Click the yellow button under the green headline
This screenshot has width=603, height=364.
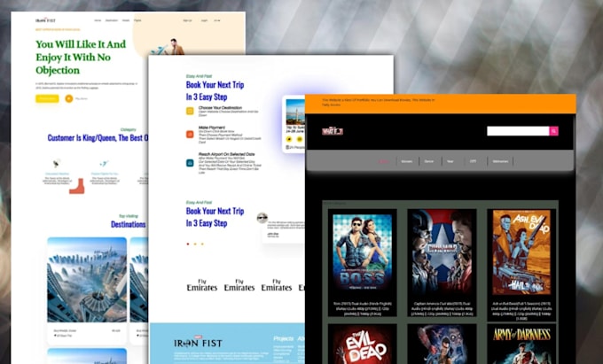(47, 98)
